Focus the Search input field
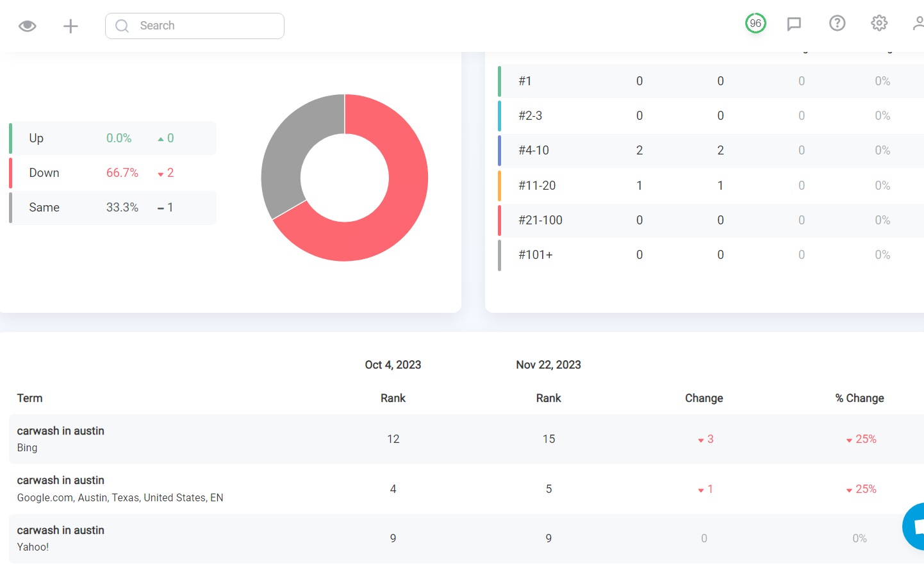The image size is (924, 566). [195, 26]
